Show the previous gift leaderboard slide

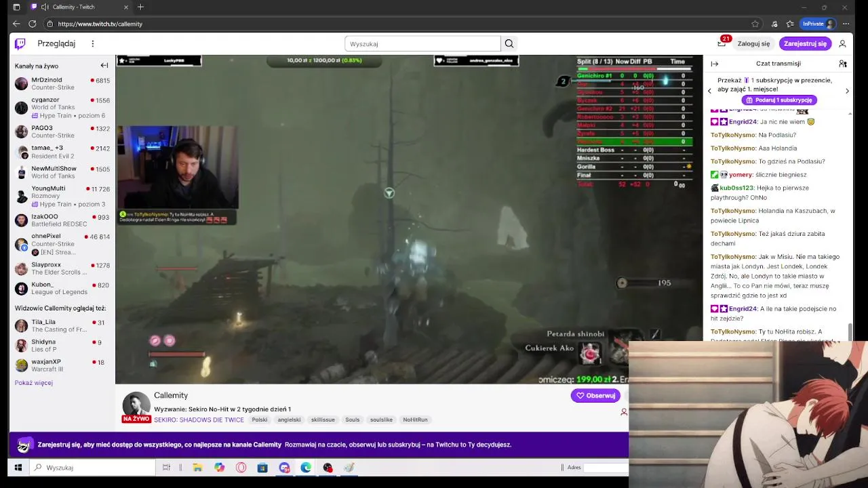710,91
